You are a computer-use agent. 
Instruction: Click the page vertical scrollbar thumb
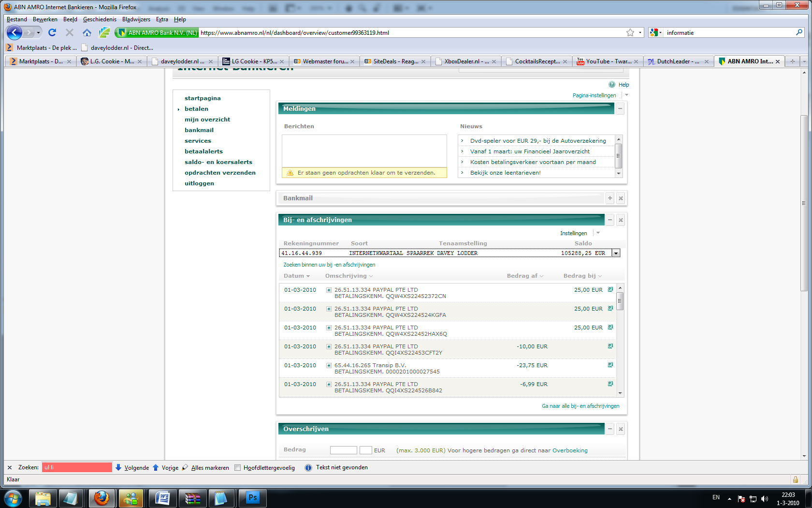(x=804, y=203)
